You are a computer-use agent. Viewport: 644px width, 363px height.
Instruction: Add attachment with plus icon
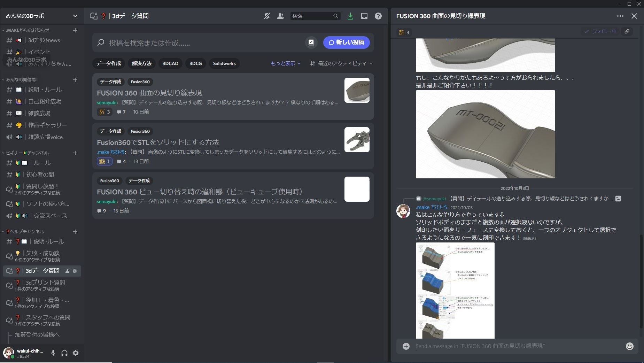click(x=406, y=346)
